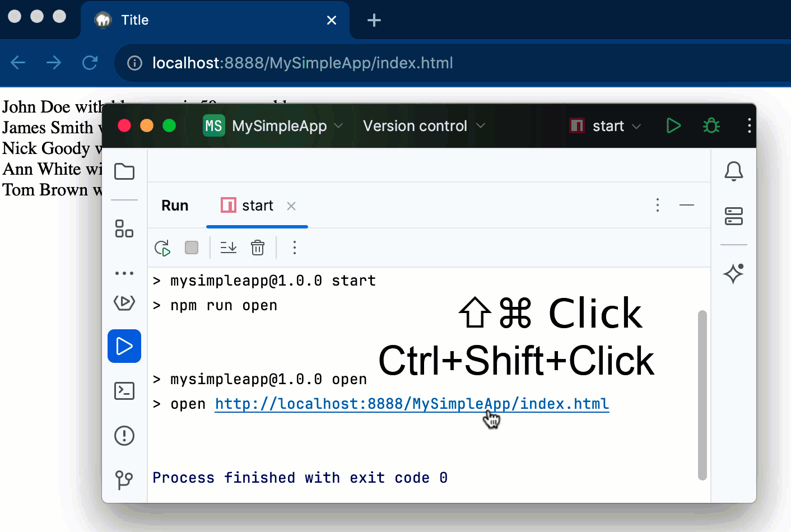Open the Notifications bell panel

(x=733, y=171)
